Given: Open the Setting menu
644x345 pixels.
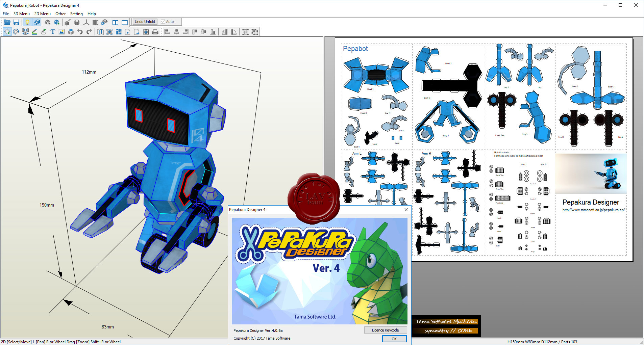Looking at the screenshot, I should [x=76, y=14].
